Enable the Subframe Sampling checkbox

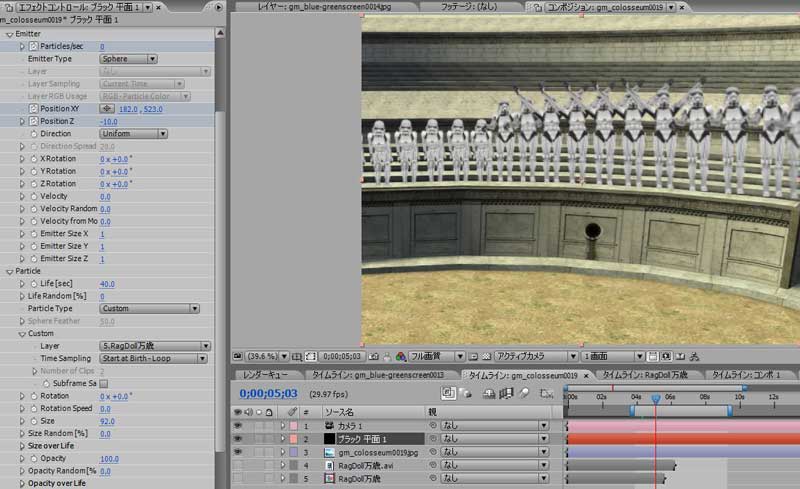point(103,383)
